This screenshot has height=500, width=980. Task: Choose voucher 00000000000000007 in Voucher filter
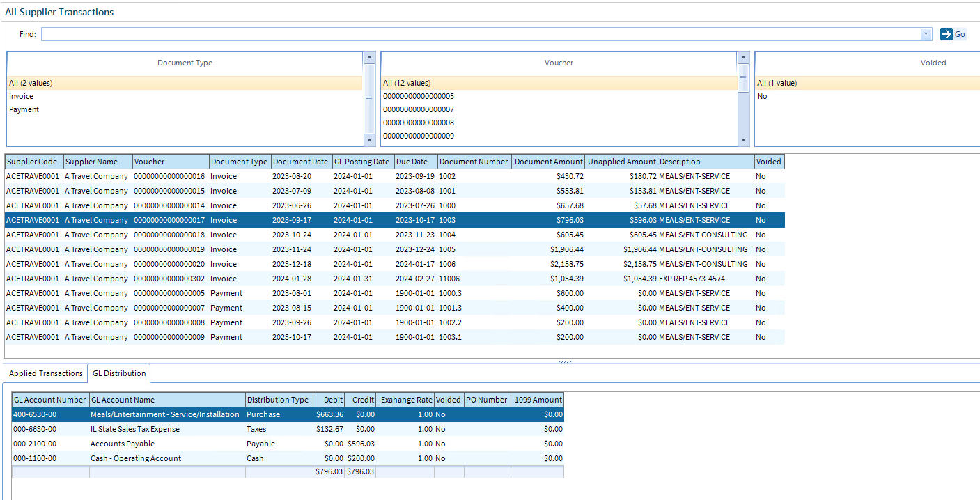559,109
